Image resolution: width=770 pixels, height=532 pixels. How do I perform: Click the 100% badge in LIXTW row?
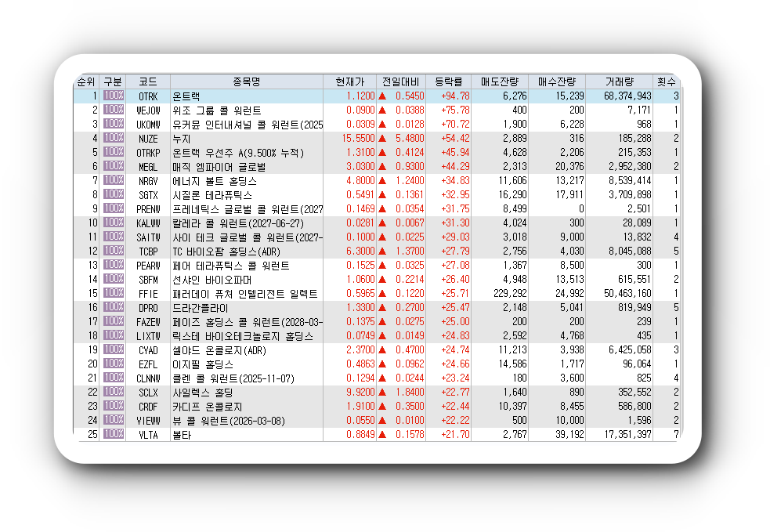tap(114, 335)
